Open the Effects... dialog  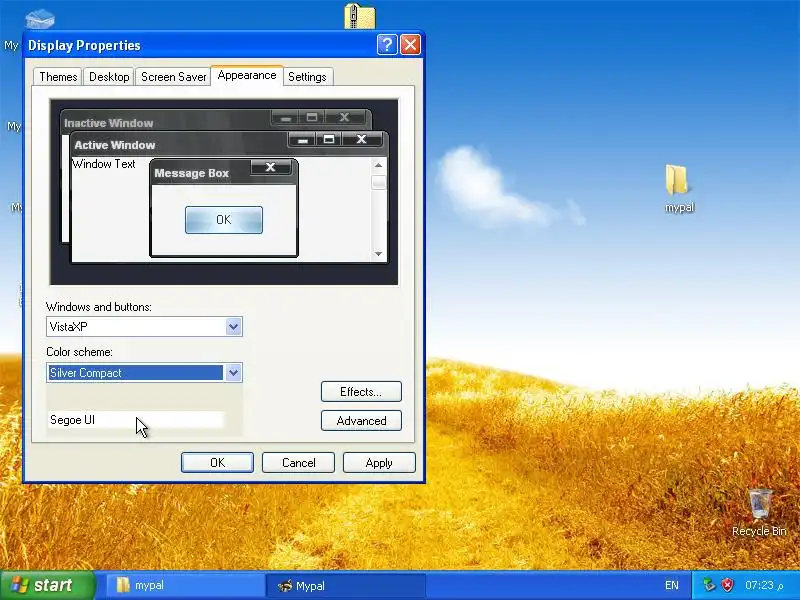coord(361,391)
